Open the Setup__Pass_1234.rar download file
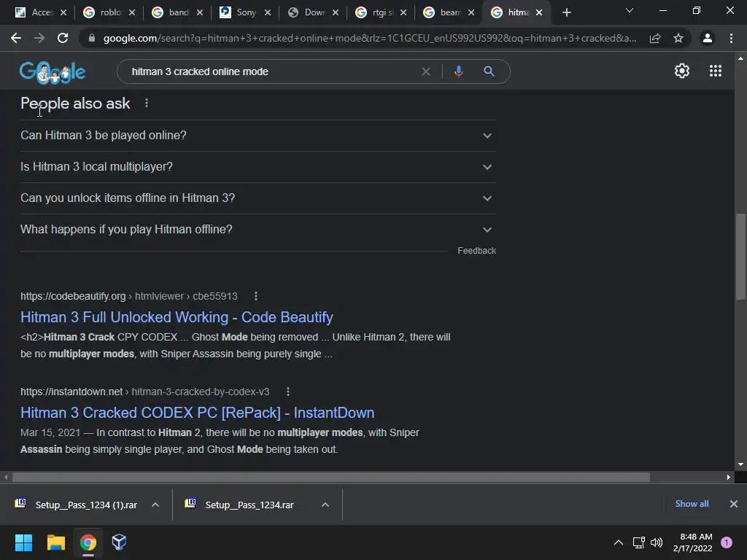 pos(241,505)
